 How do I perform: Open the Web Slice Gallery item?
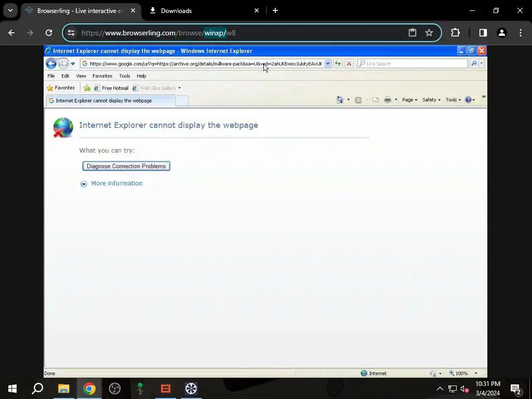tap(156, 88)
